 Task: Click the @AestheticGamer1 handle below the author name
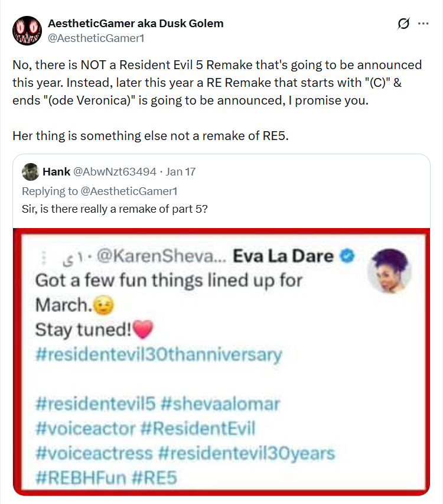click(96, 38)
